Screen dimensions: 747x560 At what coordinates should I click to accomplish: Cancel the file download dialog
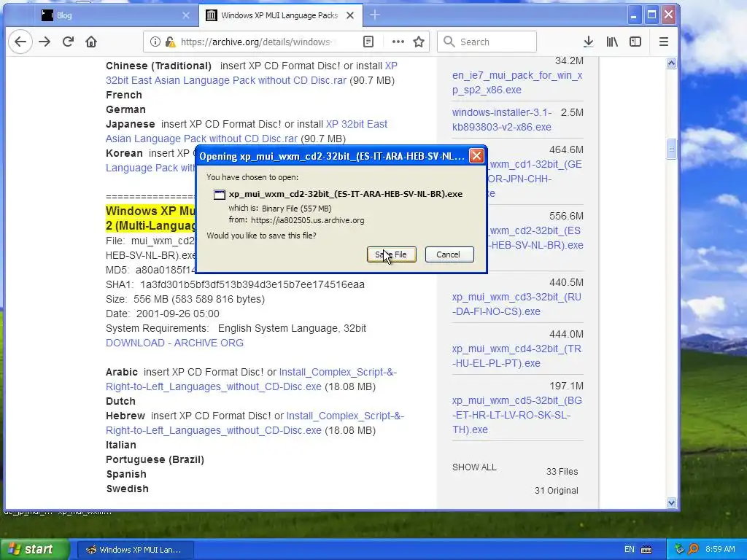449,254
